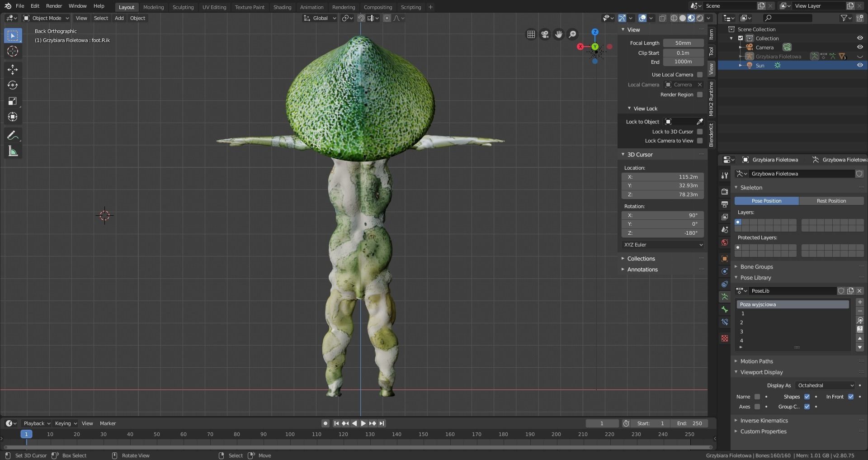Expand the Motion Paths panel

[756, 361]
